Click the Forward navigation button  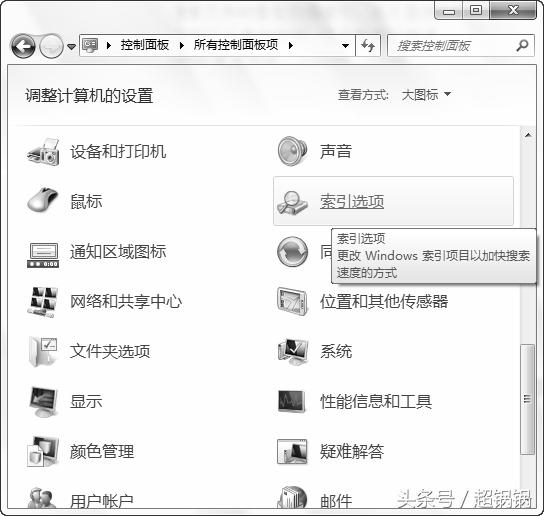click(x=51, y=45)
